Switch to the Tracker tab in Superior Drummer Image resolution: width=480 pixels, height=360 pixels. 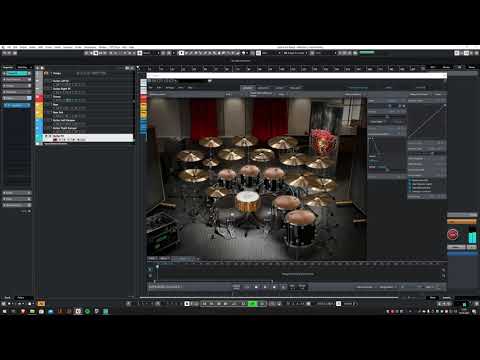(x=295, y=88)
